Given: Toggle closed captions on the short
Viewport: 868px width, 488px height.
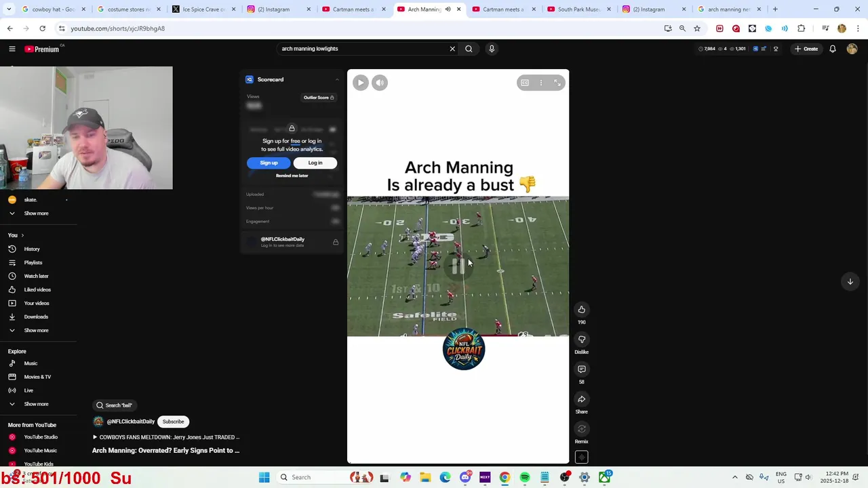Looking at the screenshot, I should coord(525,83).
